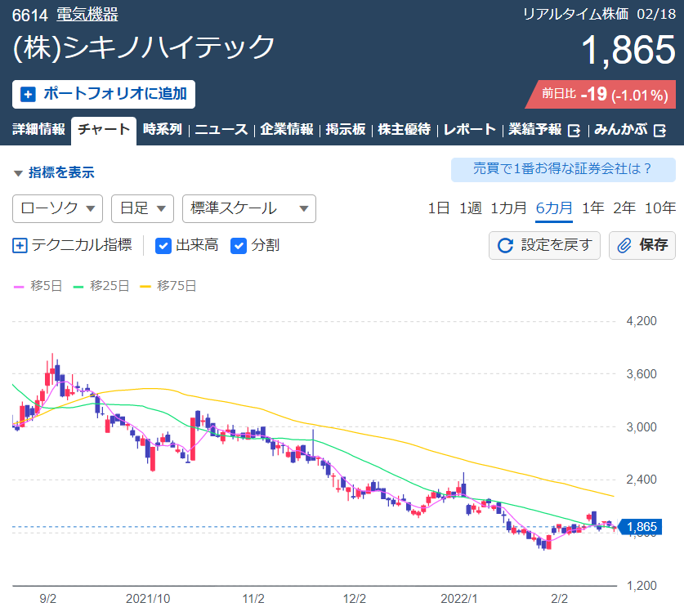Screen dimensions: 684x616
Task: Click the paperclip icon on the 保存 button
Action: click(x=624, y=245)
